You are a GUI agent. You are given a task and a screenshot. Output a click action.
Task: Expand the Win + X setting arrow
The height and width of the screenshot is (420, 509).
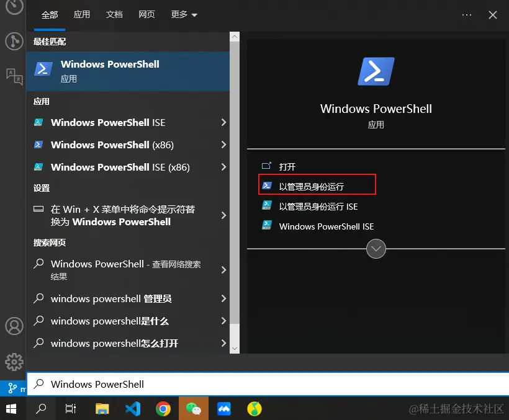point(223,215)
